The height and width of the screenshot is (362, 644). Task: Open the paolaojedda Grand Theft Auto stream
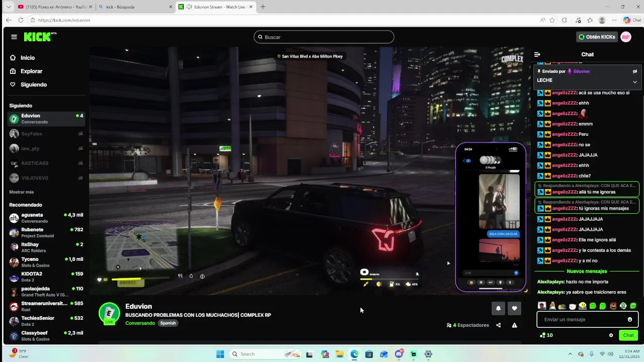coord(46,292)
